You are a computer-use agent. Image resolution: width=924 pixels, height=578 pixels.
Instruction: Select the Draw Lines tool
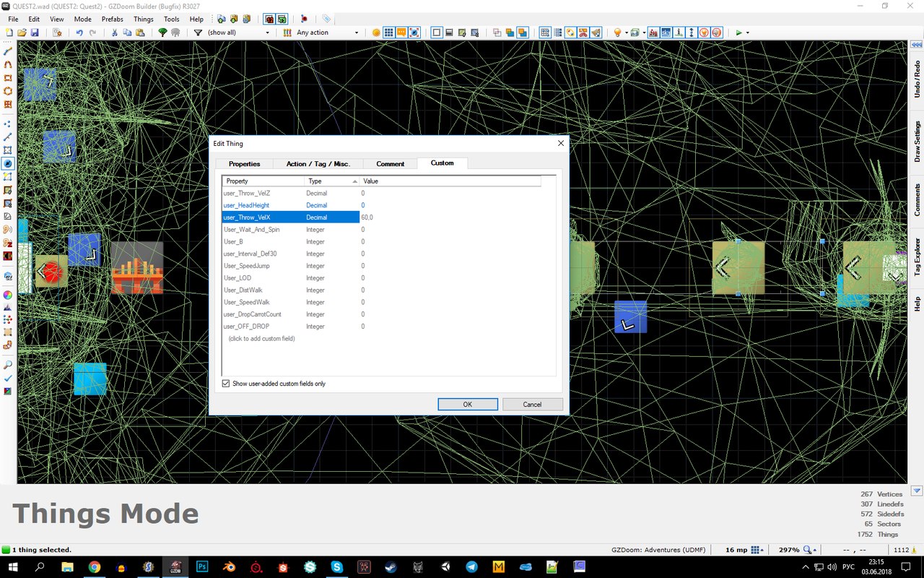point(8,51)
